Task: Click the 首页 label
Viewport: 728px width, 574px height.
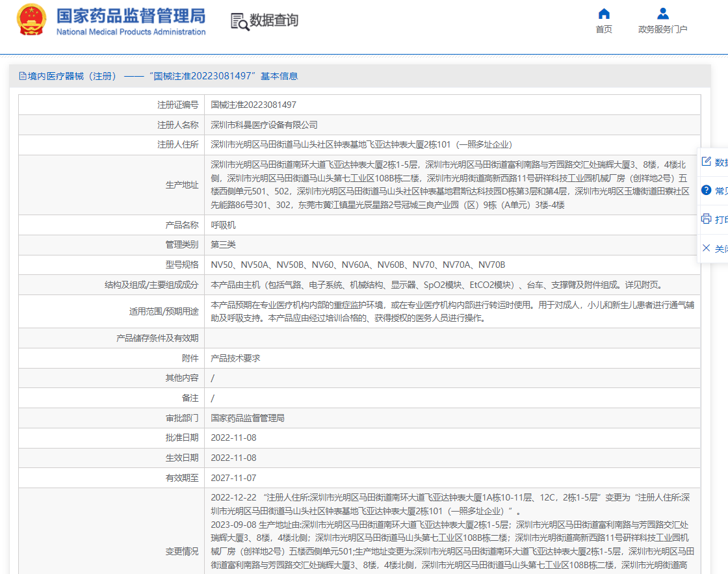Action: pos(604,29)
